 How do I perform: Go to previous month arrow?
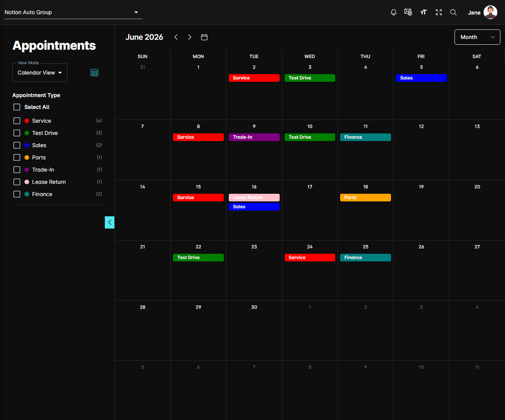[x=176, y=37]
